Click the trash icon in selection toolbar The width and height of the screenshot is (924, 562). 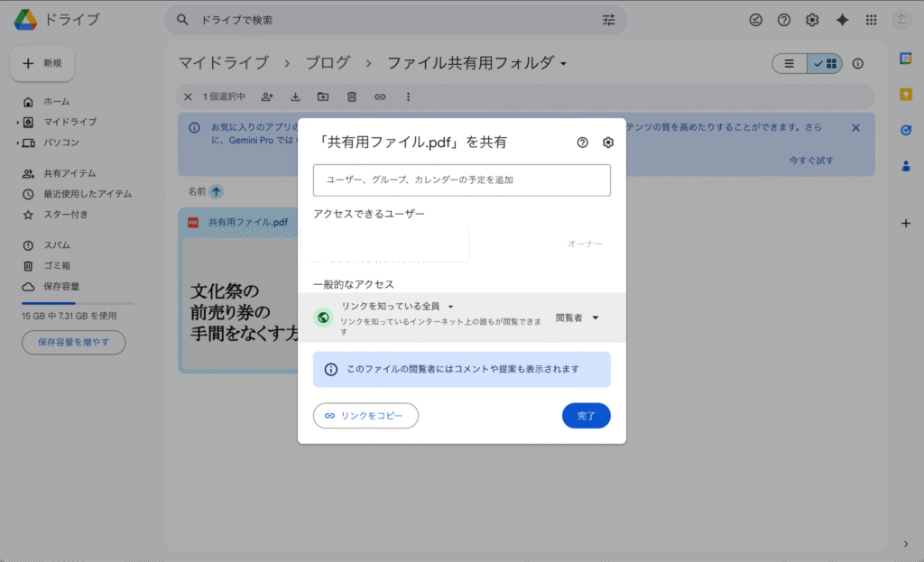point(352,97)
